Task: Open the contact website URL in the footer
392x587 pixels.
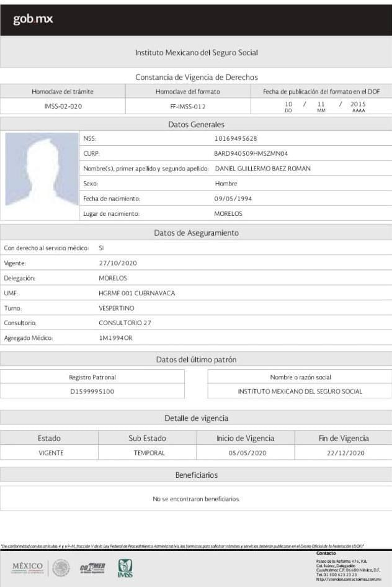Action: tap(349, 579)
